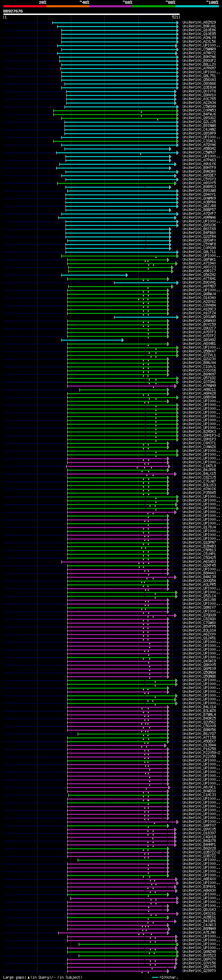Select the UniRef100_C5WNR9 hit label

click(x=199, y=49)
